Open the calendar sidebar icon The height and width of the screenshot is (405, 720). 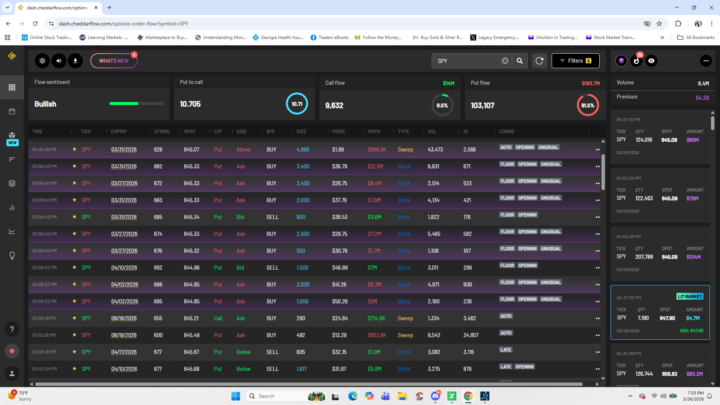coord(12,112)
